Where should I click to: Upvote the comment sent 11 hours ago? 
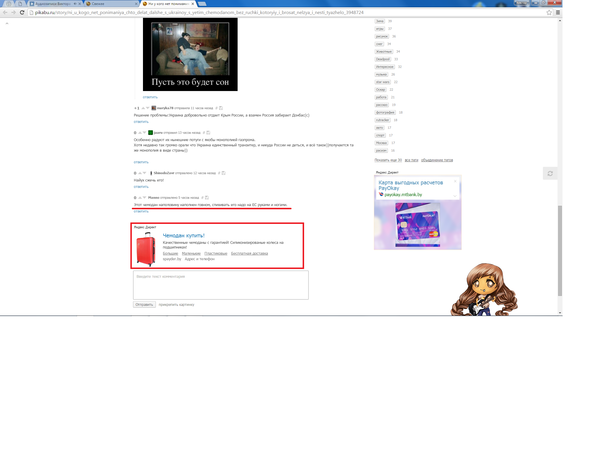click(143, 108)
